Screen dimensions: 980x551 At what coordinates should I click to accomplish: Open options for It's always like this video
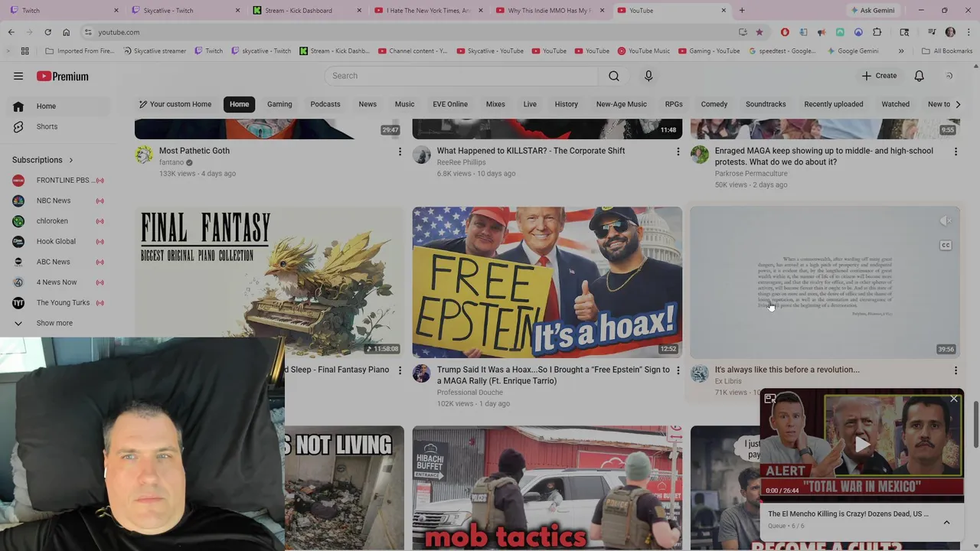pyautogui.click(x=955, y=370)
